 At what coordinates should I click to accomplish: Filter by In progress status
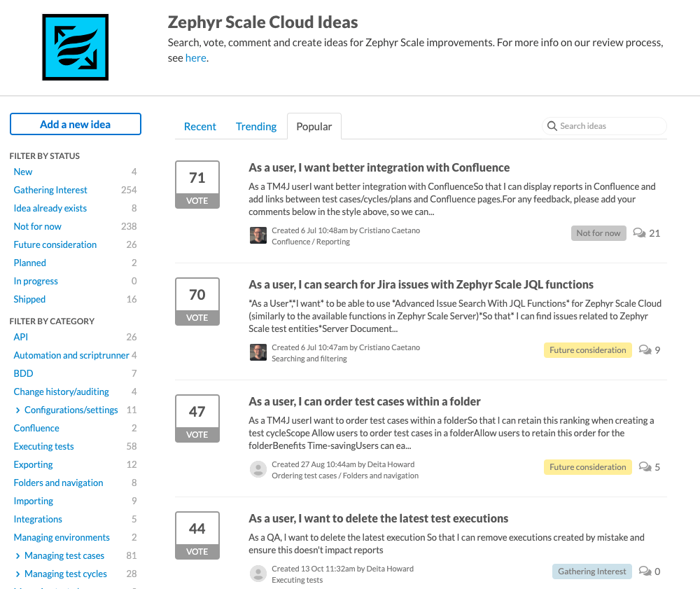click(x=36, y=282)
